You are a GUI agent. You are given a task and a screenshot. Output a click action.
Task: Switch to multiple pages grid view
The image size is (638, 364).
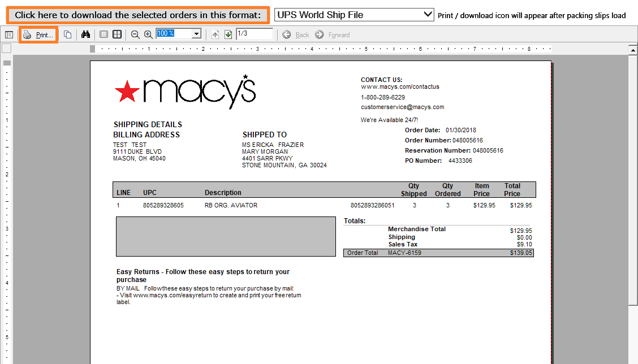pos(117,34)
